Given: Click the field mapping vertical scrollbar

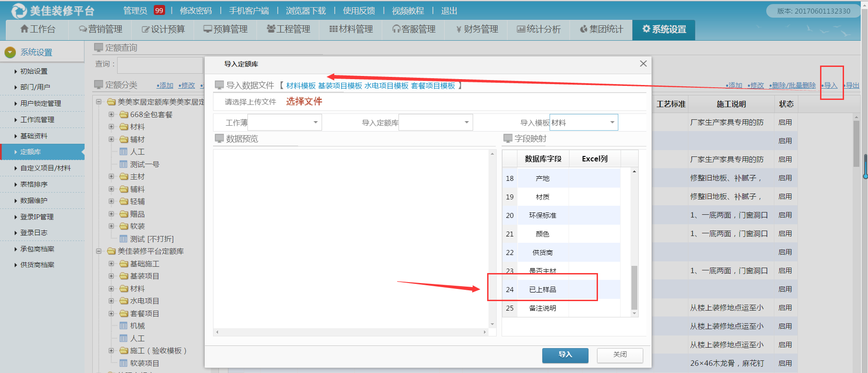Looking at the screenshot, I should pos(634,287).
